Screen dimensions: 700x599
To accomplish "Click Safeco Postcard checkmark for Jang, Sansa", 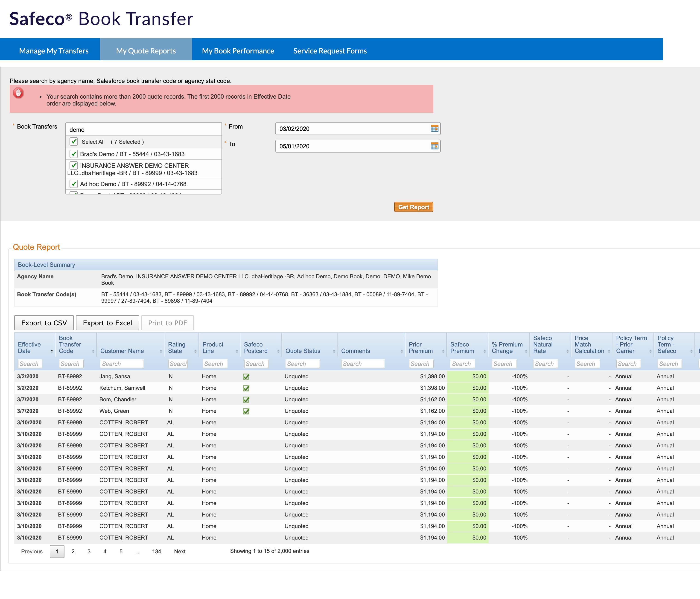I will (246, 377).
